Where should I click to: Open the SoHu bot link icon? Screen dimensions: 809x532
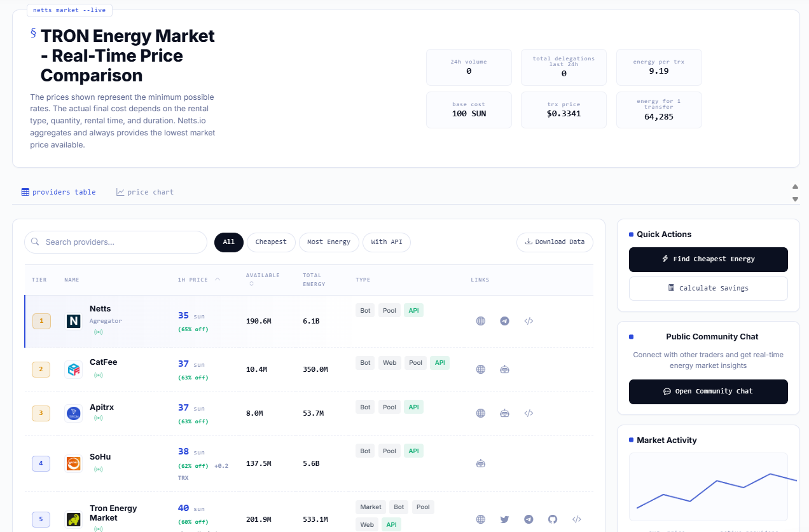[x=481, y=463]
